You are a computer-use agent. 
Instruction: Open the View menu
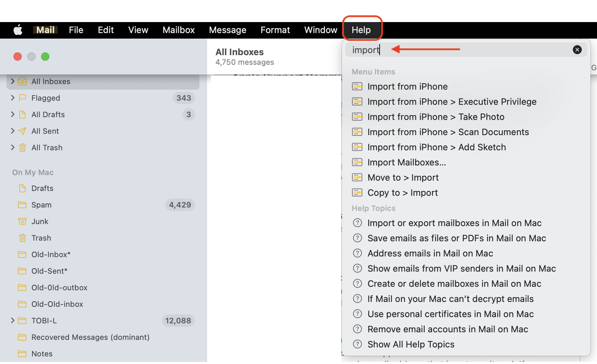[x=138, y=30]
